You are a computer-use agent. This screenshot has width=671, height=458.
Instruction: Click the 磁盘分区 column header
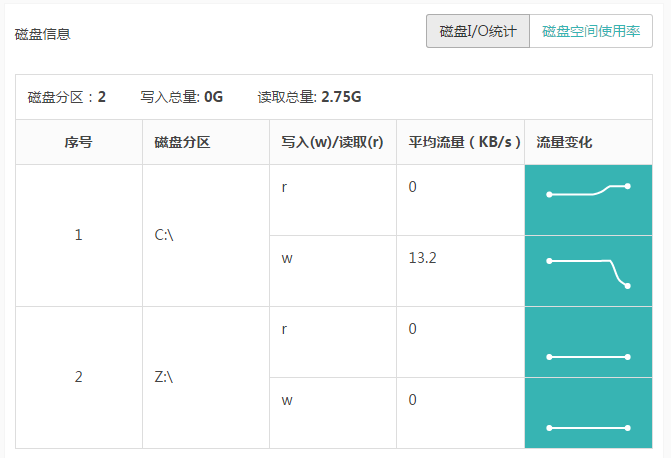(206, 142)
